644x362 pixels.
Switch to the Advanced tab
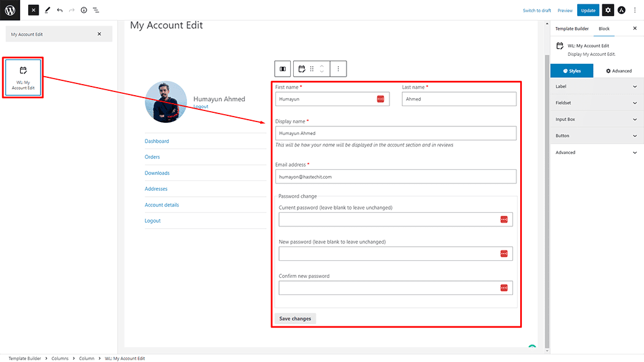pos(619,71)
